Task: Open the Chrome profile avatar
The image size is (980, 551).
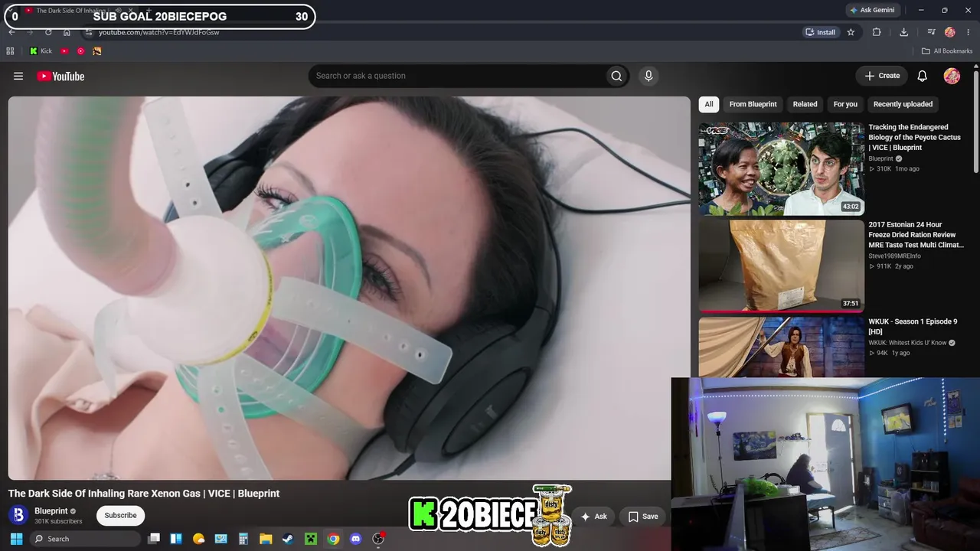Action: click(x=950, y=32)
